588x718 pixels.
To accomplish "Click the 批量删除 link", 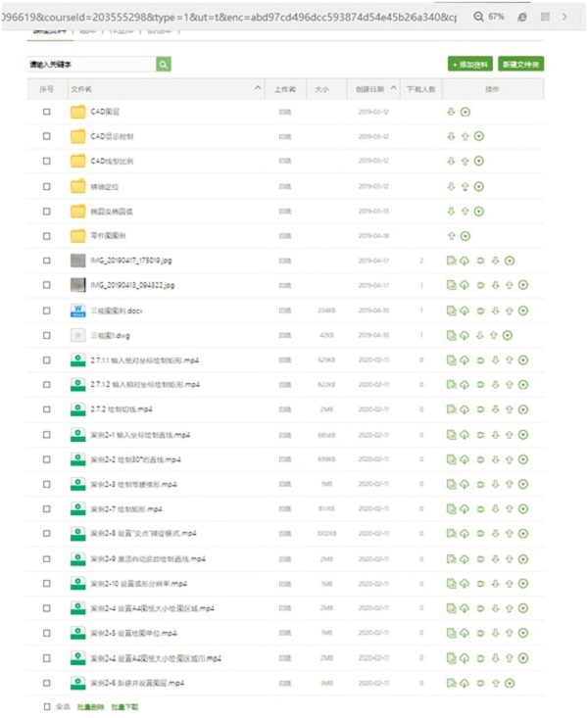I will [90, 705].
